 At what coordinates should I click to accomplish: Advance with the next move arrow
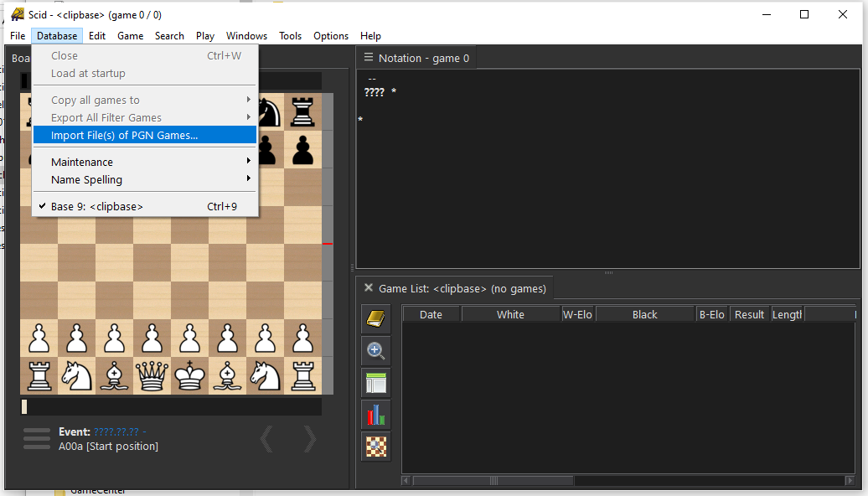[309, 439]
